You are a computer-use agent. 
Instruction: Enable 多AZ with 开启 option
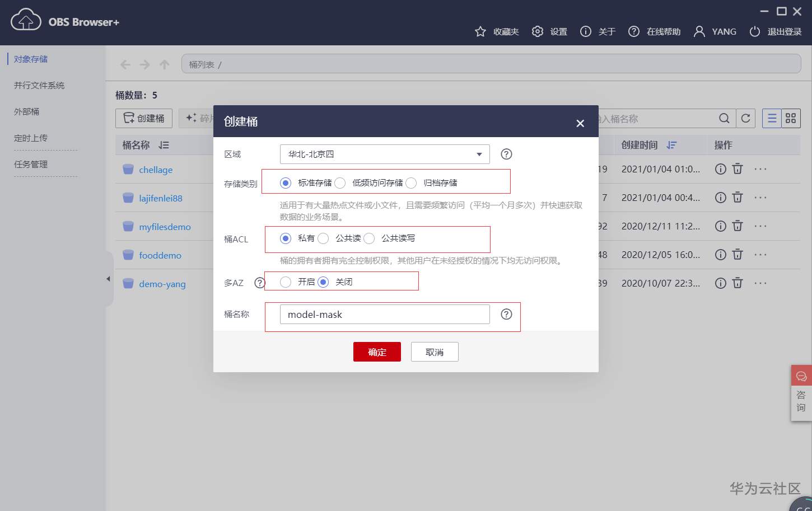click(286, 282)
